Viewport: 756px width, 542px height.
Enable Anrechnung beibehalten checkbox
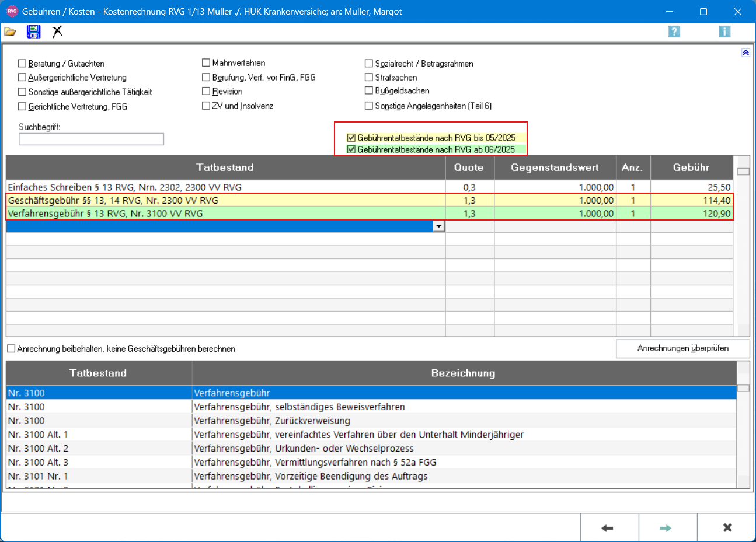pos(11,349)
